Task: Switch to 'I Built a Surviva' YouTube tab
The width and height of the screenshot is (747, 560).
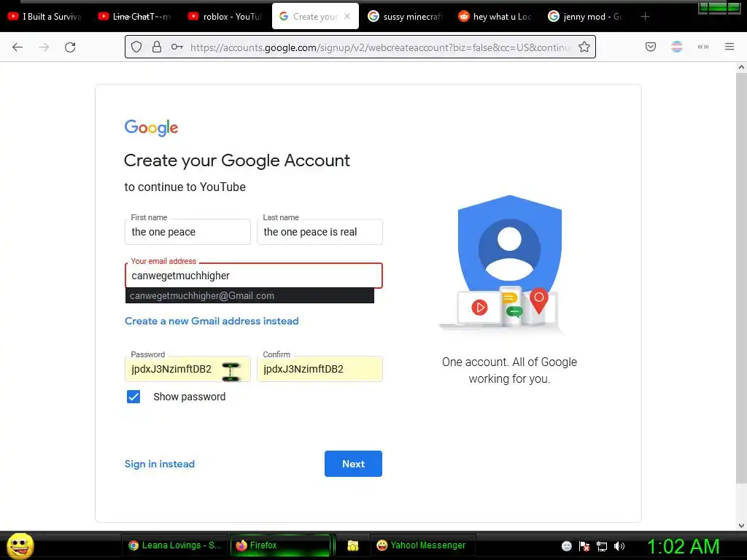Action: click(44, 17)
